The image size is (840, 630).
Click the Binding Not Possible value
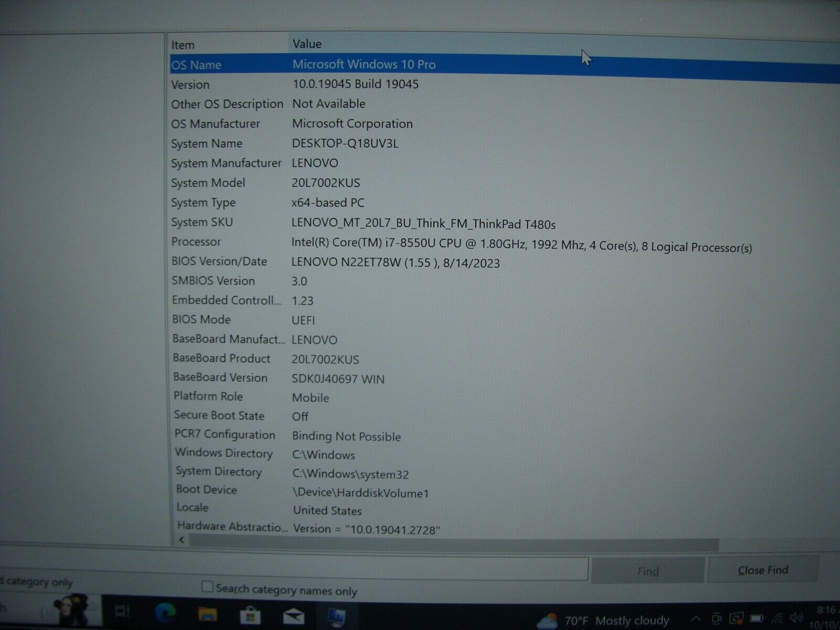[346, 436]
